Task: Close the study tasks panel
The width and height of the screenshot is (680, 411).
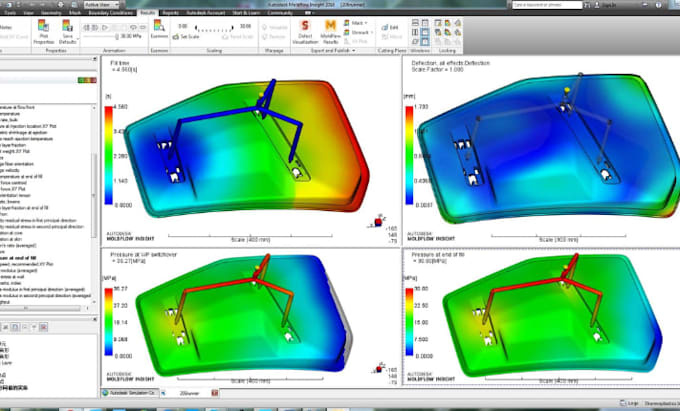Action: click(95, 59)
